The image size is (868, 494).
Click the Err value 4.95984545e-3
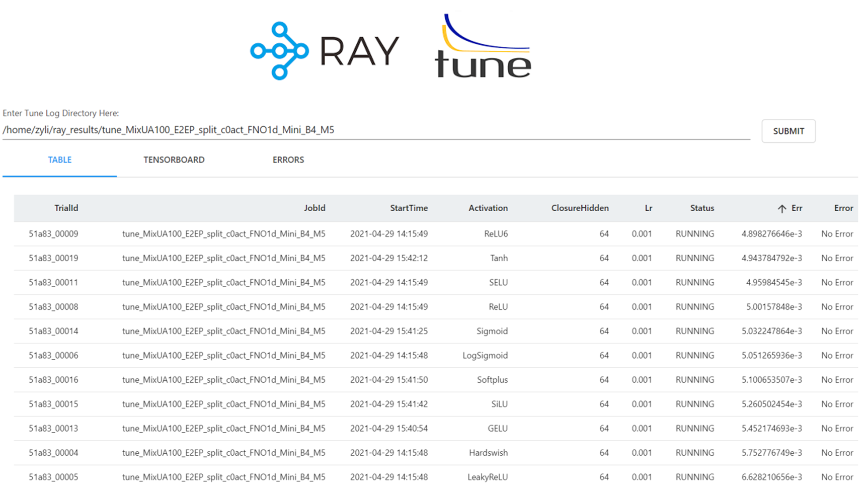pos(774,283)
